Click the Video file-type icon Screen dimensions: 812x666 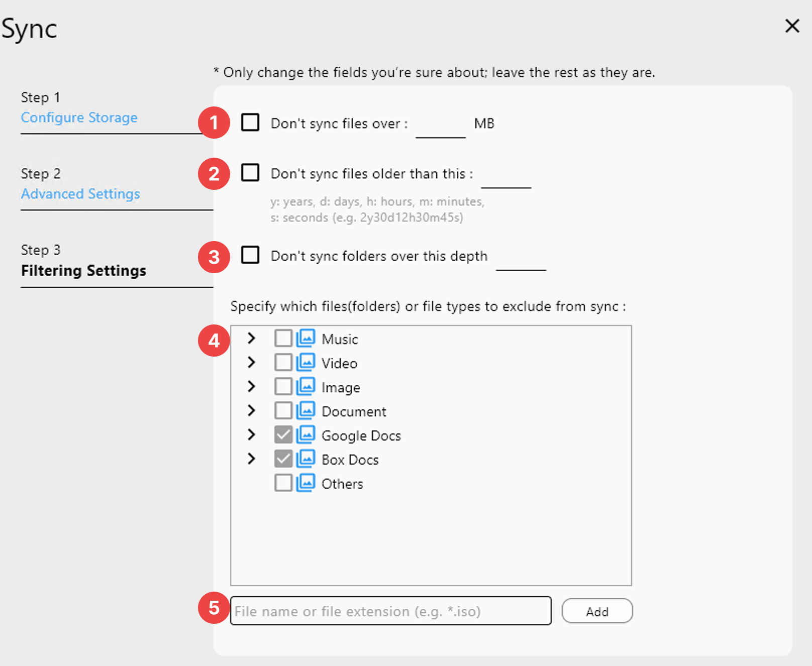coord(306,362)
